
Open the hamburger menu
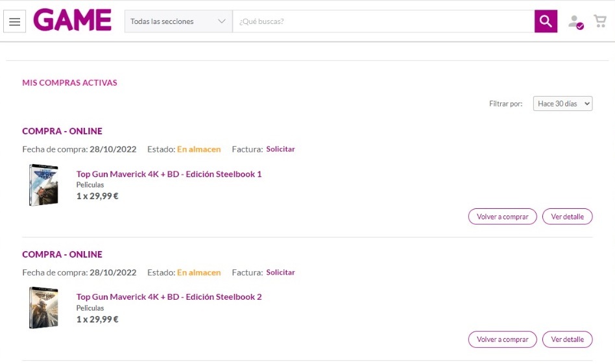point(14,21)
